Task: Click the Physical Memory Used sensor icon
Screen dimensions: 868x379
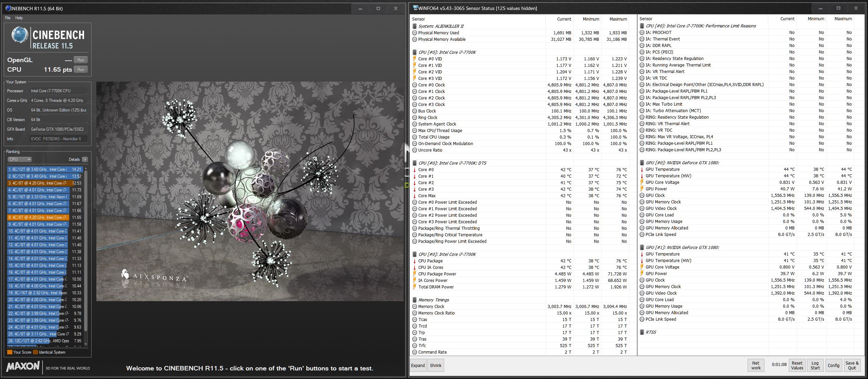Action: [414, 33]
